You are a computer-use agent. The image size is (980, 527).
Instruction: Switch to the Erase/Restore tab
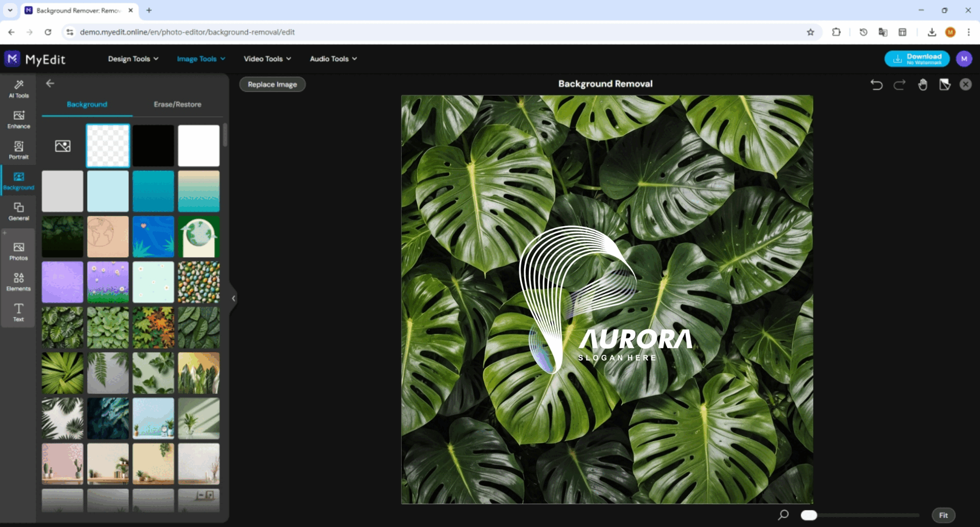[x=178, y=104]
